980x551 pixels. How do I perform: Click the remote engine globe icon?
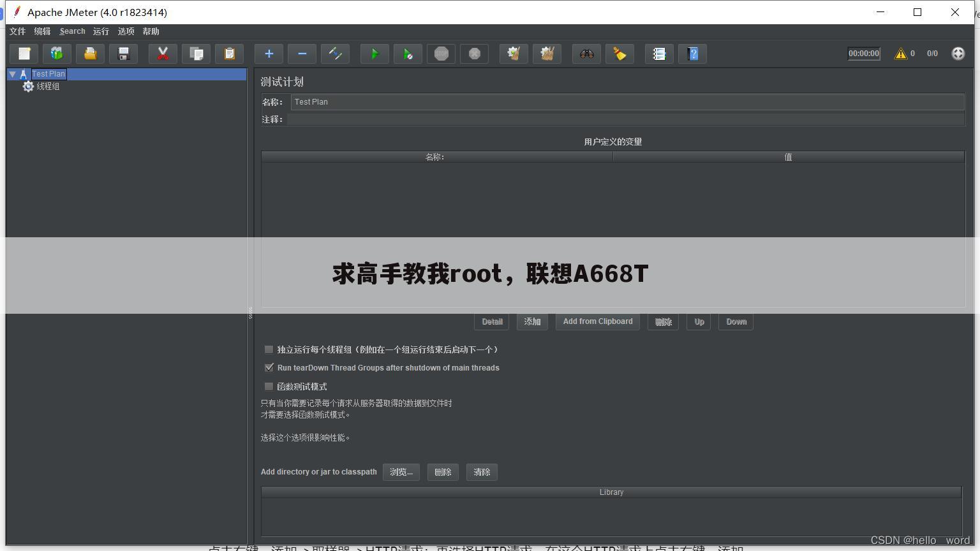coord(958,54)
